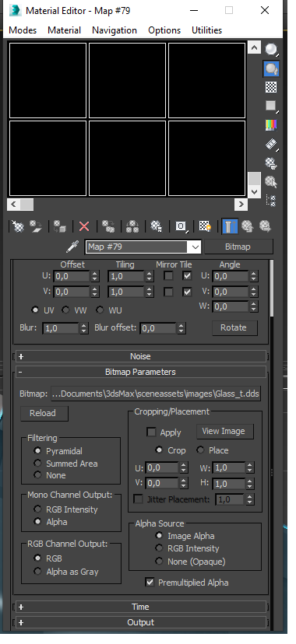Click the rollout panel vertical scrollbar
The width and height of the screenshot is (296, 644).
(272, 289)
